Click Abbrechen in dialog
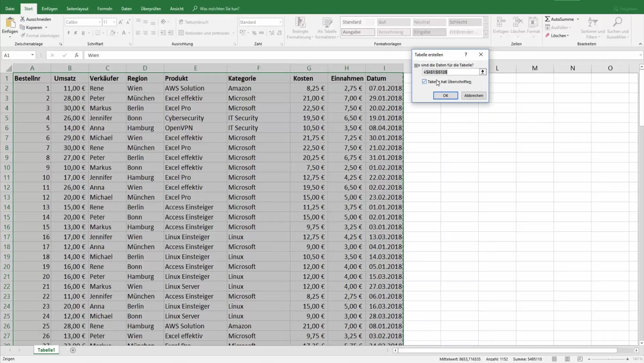This screenshot has width=644, height=363. pos(473,95)
